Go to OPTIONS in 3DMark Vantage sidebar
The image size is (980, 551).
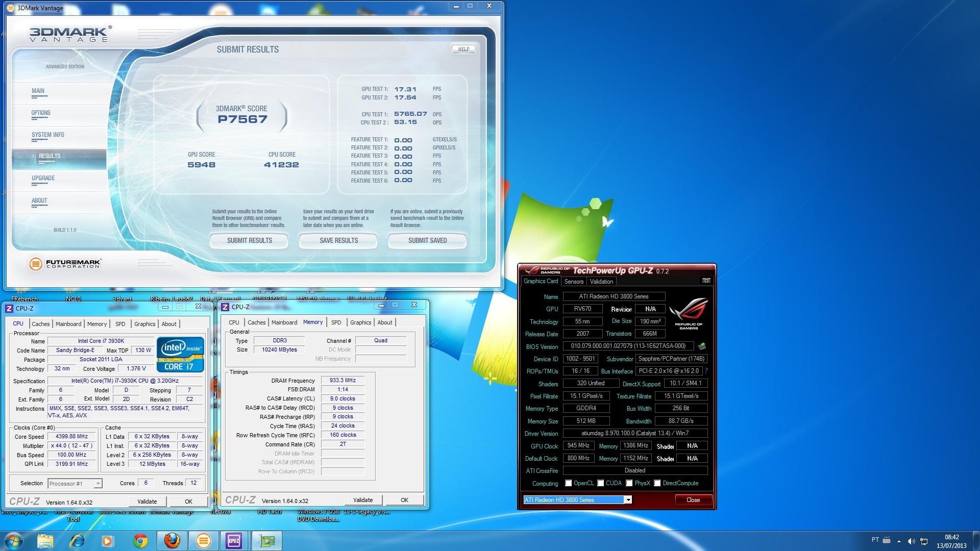41,113
